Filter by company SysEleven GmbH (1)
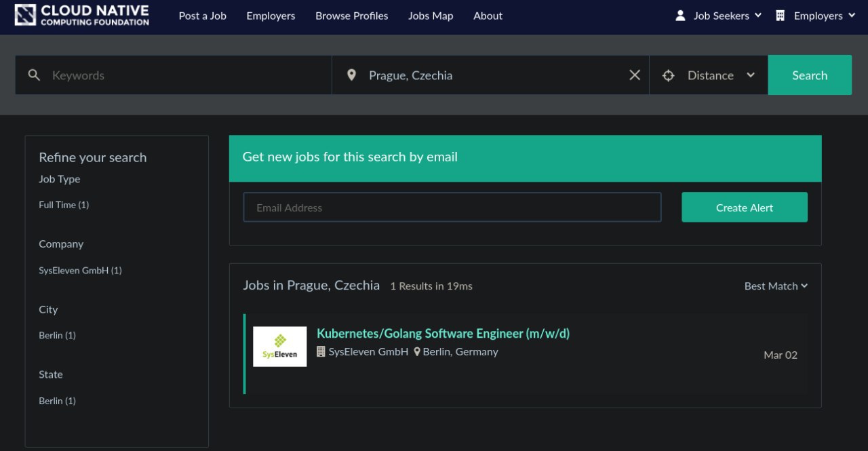The width and height of the screenshot is (868, 451). pyautogui.click(x=80, y=271)
